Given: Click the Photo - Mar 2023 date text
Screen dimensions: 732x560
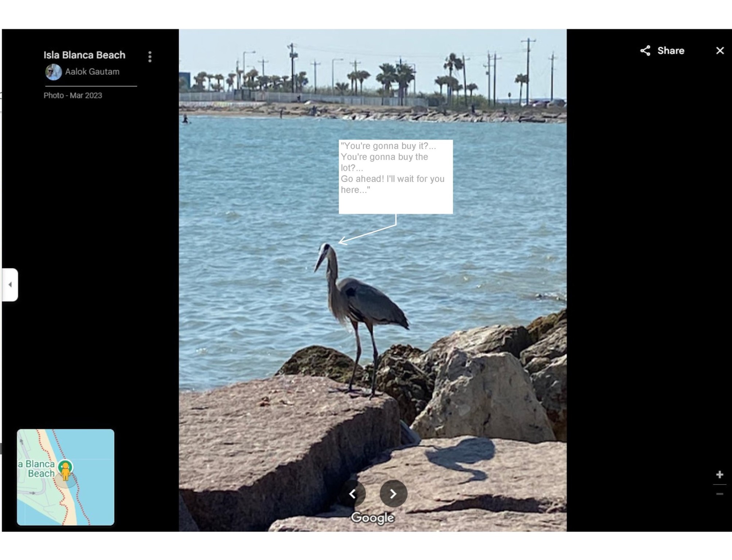Looking at the screenshot, I should click(73, 96).
